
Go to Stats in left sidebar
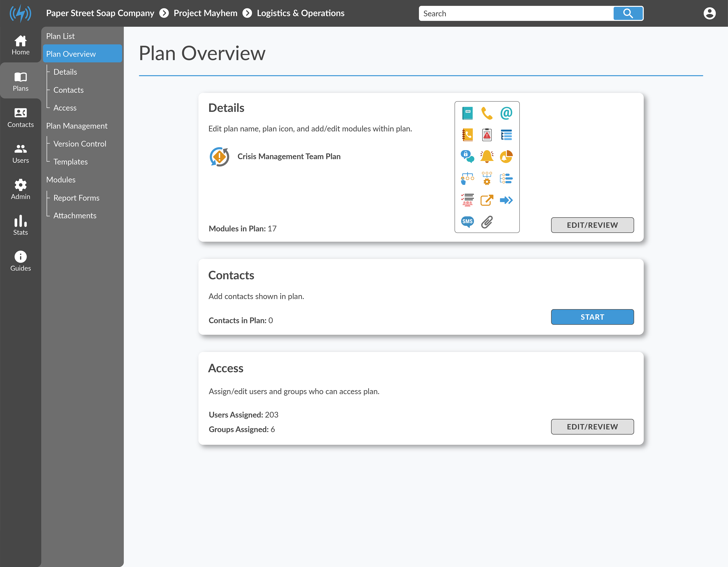tap(20, 225)
